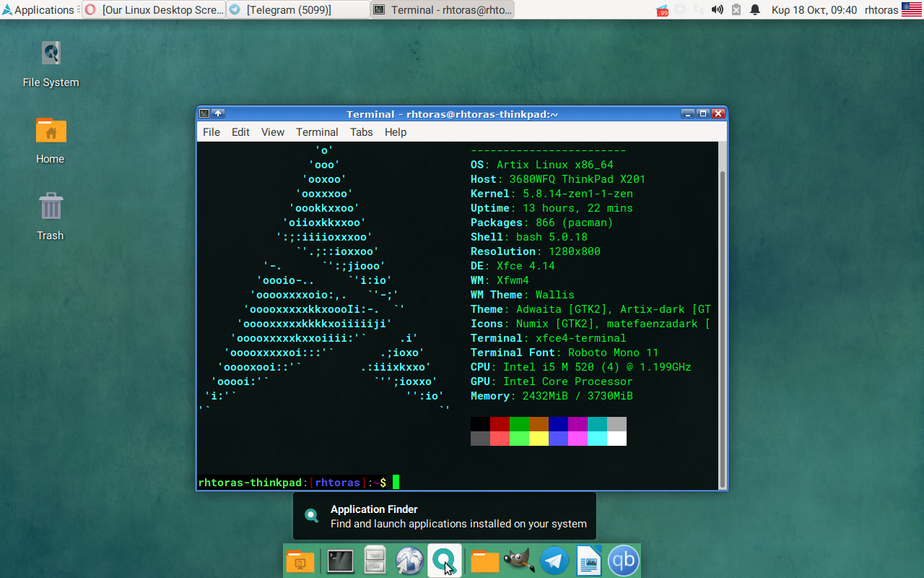Image resolution: width=924 pixels, height=578 pixels.
Task: Click the network transfer arrows tray icon
Action: (699, 9)
